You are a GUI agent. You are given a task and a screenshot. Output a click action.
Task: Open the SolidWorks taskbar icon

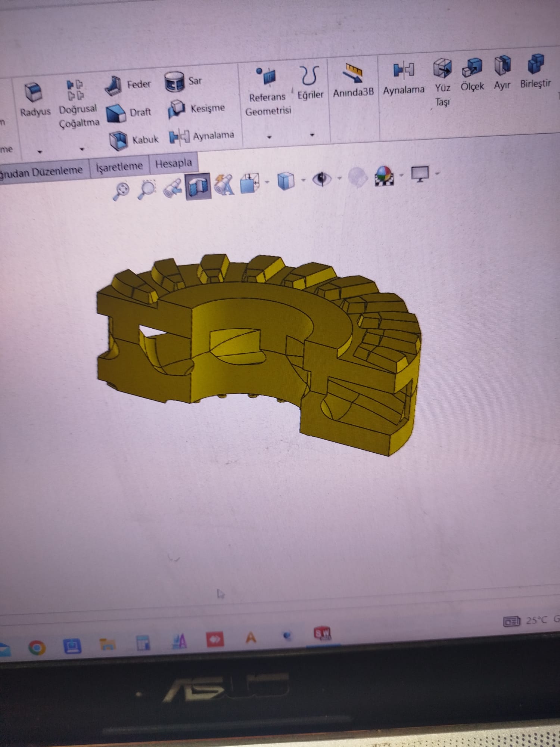[323, 633]
